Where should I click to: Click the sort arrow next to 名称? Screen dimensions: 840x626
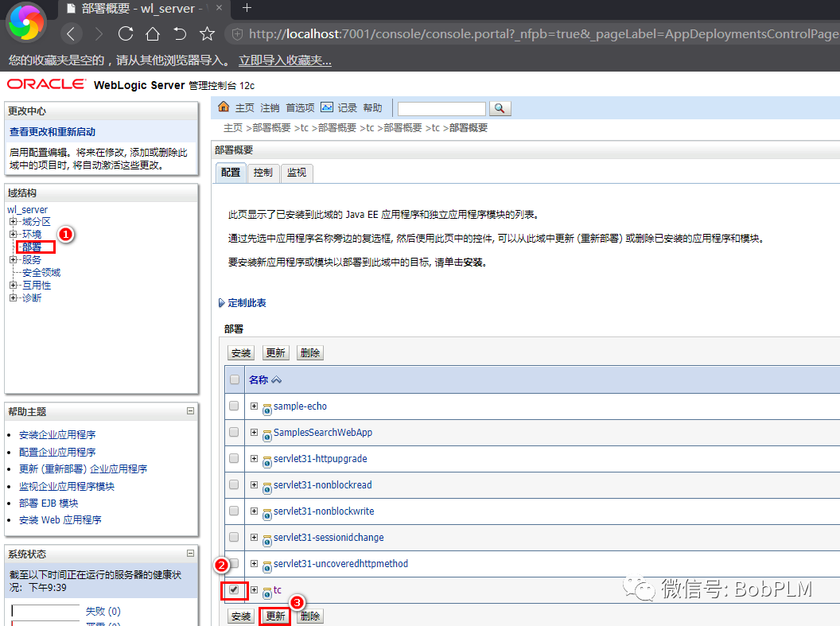click(277, 379)
